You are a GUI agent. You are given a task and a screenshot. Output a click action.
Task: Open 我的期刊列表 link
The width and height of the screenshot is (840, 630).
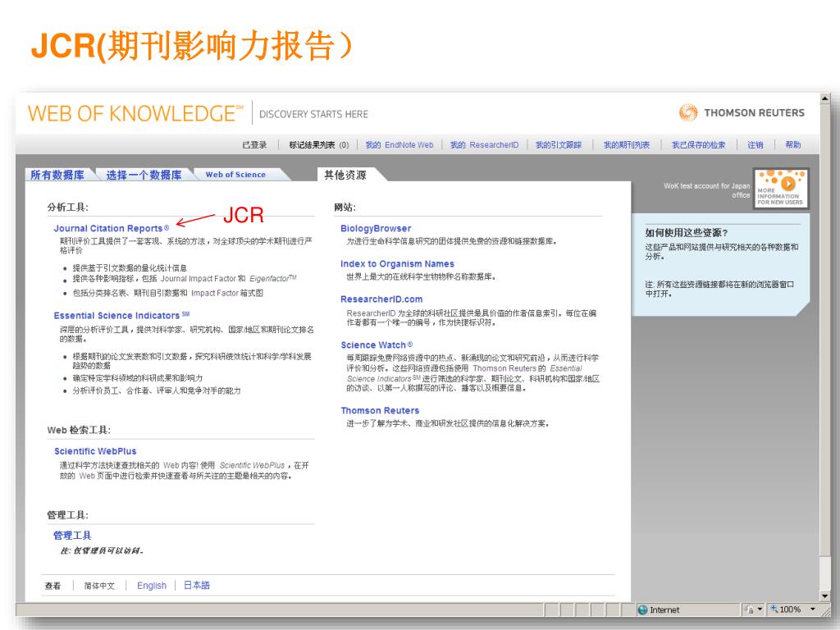627,144
